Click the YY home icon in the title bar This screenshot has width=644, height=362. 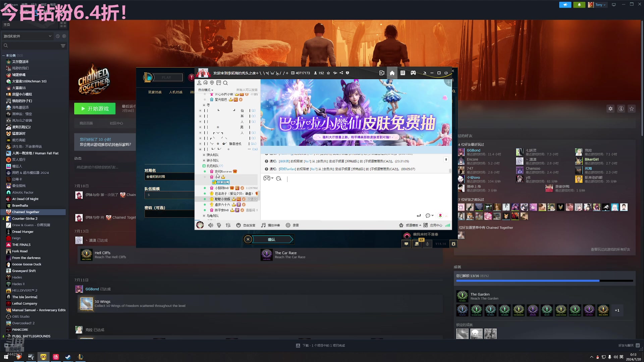(x=392, y=73)
